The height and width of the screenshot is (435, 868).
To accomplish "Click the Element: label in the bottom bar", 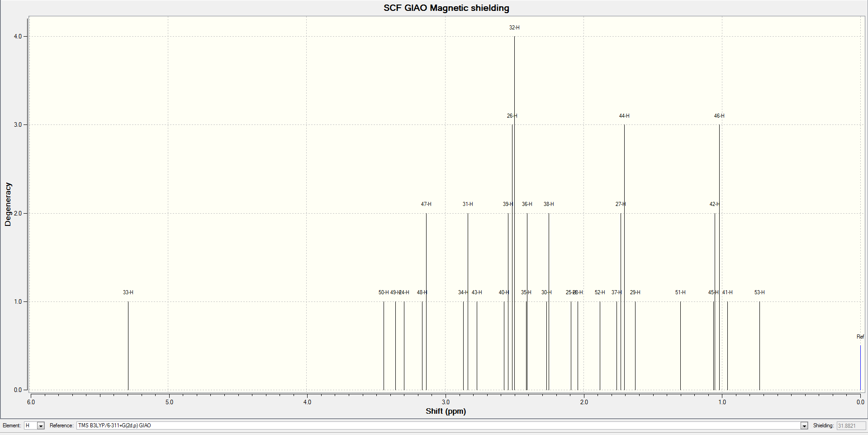I will tap(12, 425).
